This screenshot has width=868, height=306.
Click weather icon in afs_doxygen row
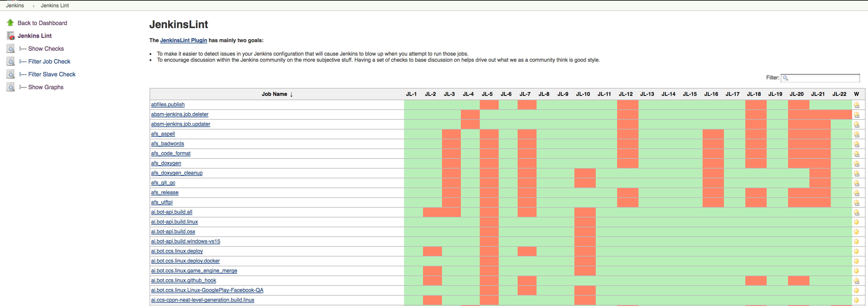[x=856, y=163]
